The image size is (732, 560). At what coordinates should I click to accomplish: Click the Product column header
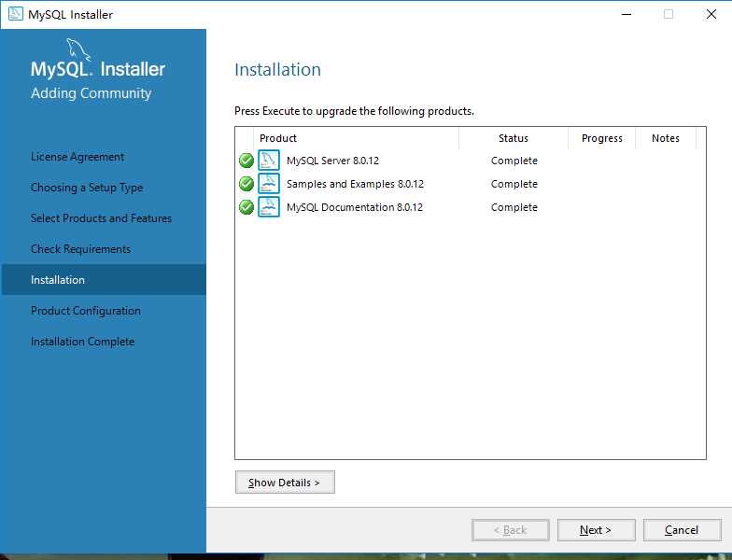point(356,138)
